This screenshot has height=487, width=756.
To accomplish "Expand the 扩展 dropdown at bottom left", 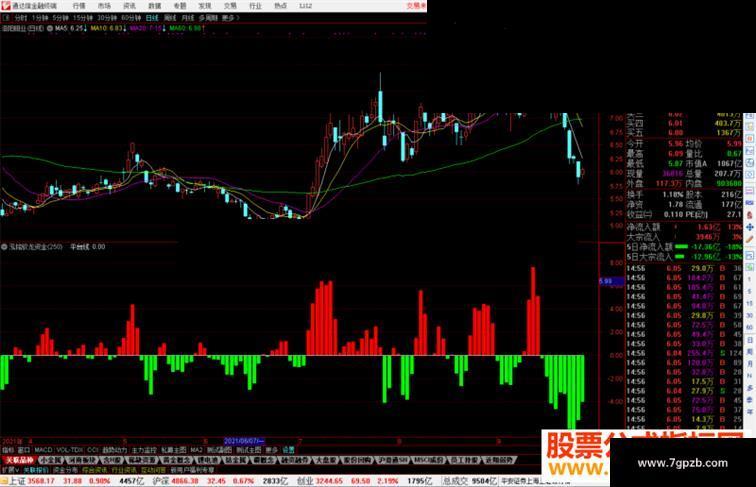I will [x=10, y=470].
